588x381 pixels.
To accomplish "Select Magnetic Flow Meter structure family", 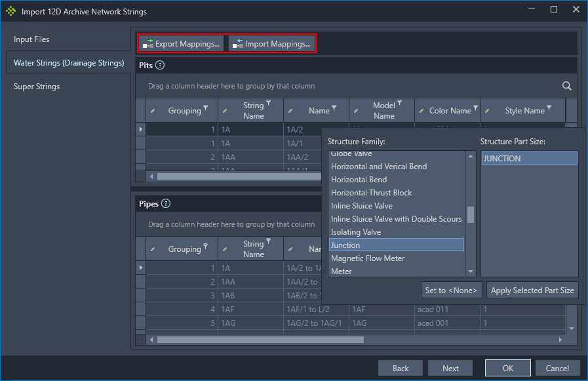I will [397, 258].
